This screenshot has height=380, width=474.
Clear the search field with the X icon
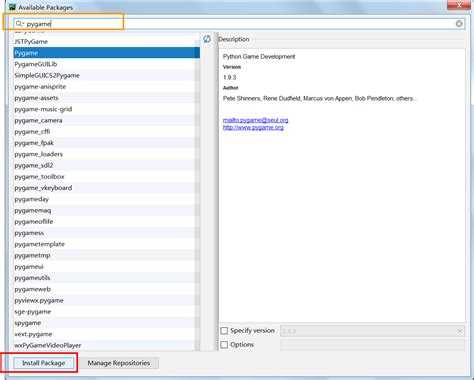coord(459,24)
